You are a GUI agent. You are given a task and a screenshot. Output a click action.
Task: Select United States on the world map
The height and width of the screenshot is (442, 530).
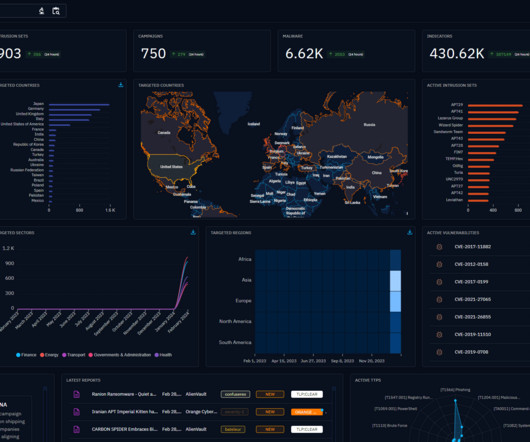(171, 167)
